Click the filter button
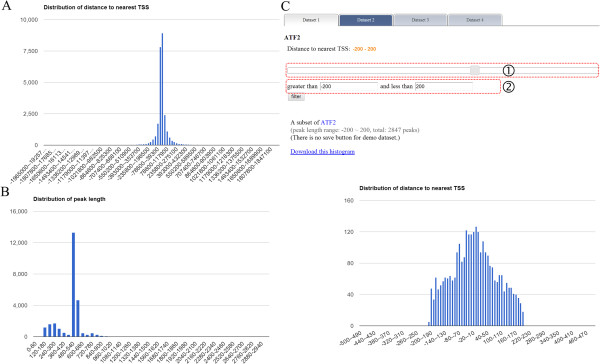The width and height of the screenshot is (600, 364). 296,97
